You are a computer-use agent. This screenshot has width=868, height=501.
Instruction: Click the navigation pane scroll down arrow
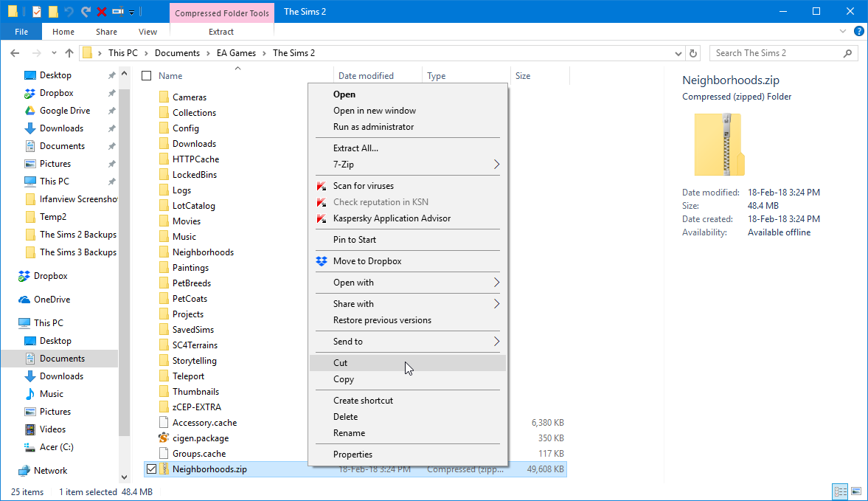(124, 477)
